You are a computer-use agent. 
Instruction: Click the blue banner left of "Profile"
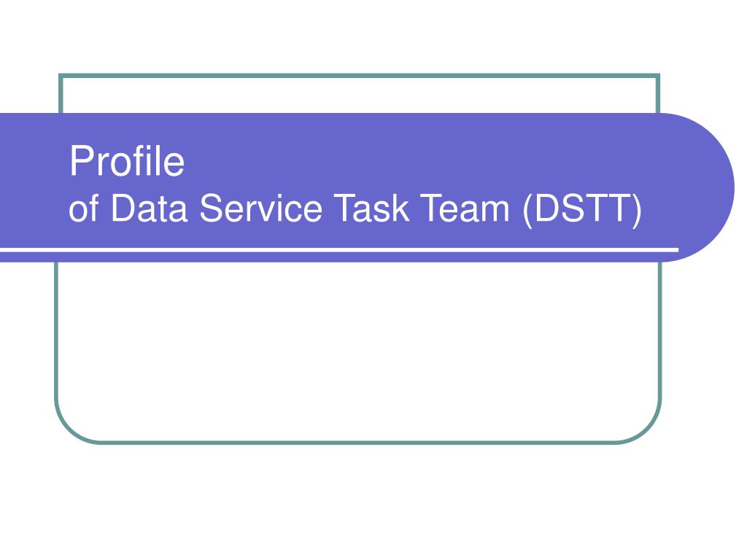[x=34, y=162]
